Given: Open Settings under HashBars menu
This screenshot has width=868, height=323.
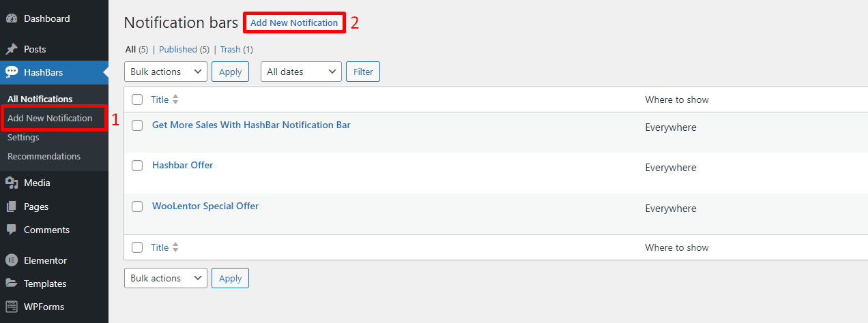Looking at the screenshot, I should 23,137.
